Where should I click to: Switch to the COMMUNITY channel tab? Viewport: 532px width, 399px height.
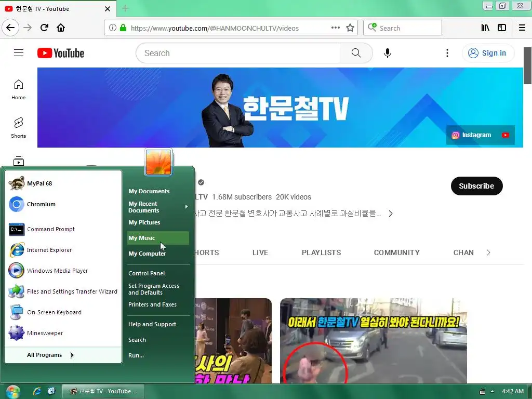pos(396,252)
